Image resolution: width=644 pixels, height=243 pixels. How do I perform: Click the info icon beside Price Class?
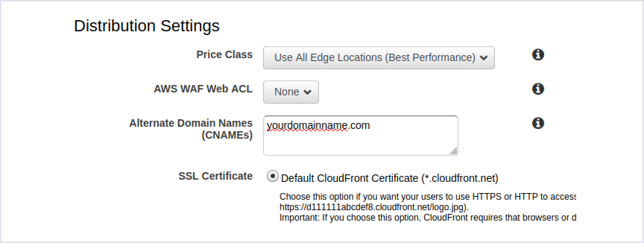point(538,55)
